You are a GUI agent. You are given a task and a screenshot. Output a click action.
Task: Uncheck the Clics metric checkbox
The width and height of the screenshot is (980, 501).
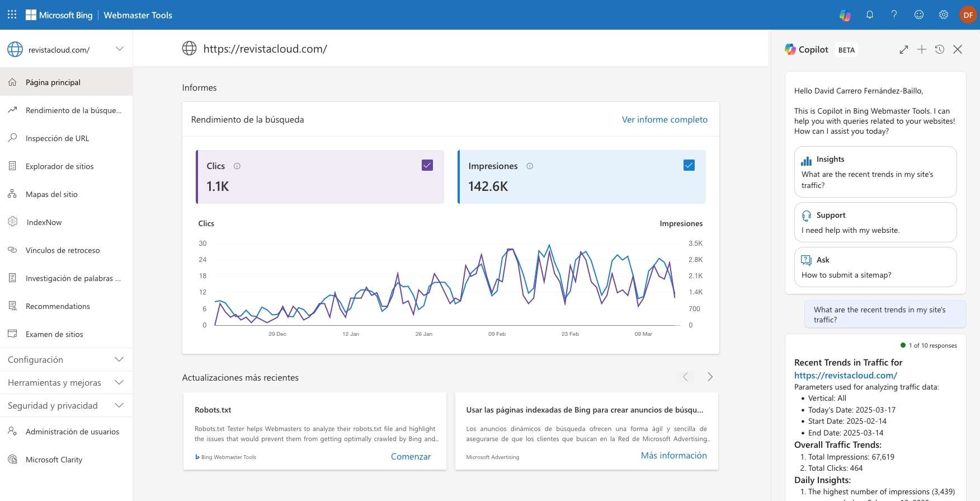[x=427, y=165]
